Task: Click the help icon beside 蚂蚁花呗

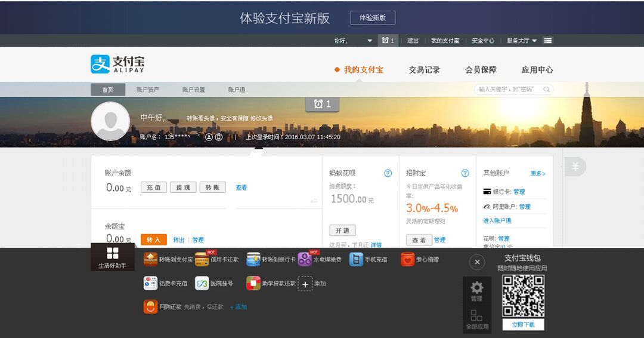Action: [x=388, y=173]
